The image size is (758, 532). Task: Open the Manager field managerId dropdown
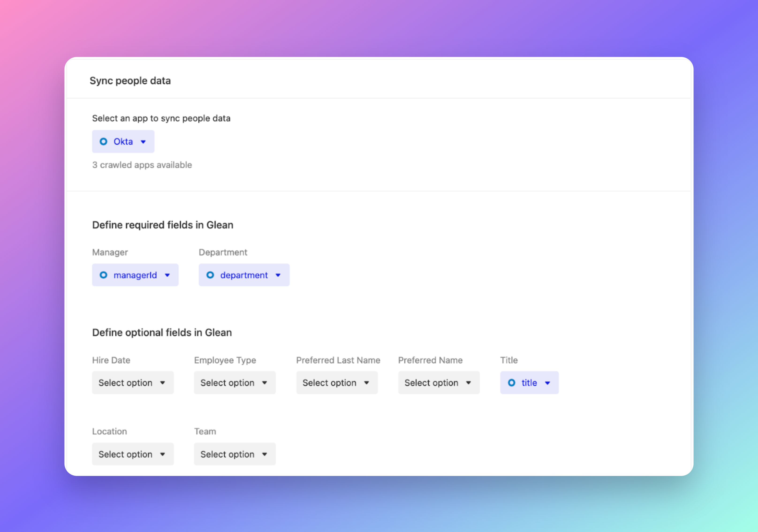click(x=135, y=275)
